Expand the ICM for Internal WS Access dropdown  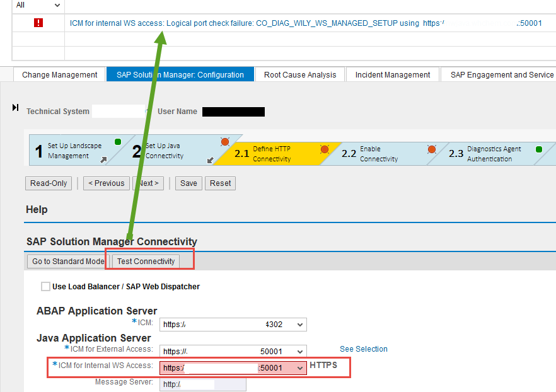pyautogui.click(x=300, y=368)
